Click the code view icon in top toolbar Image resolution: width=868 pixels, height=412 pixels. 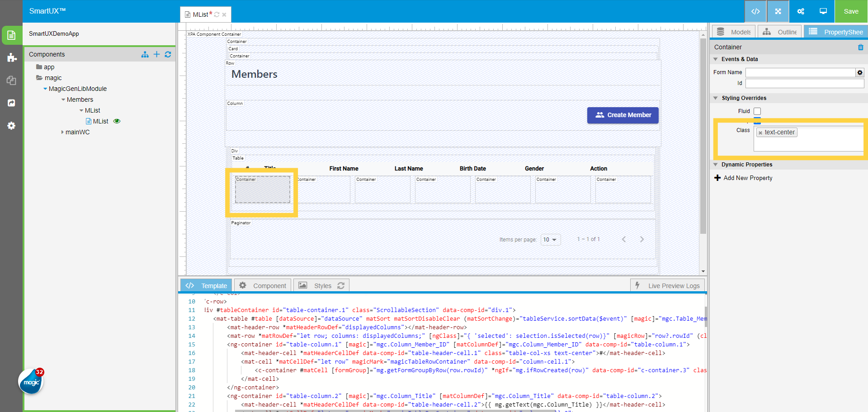coord(755,11)
